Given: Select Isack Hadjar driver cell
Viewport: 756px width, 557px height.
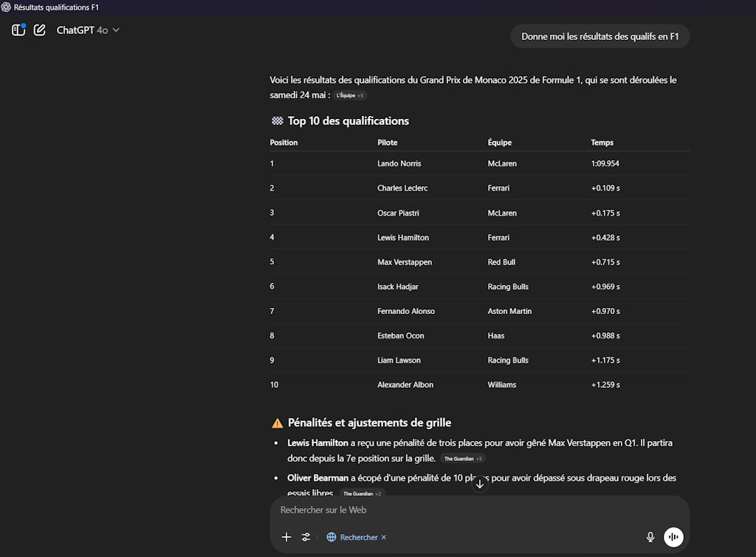Looking at the screenshot, I should [x=398, y=287].
